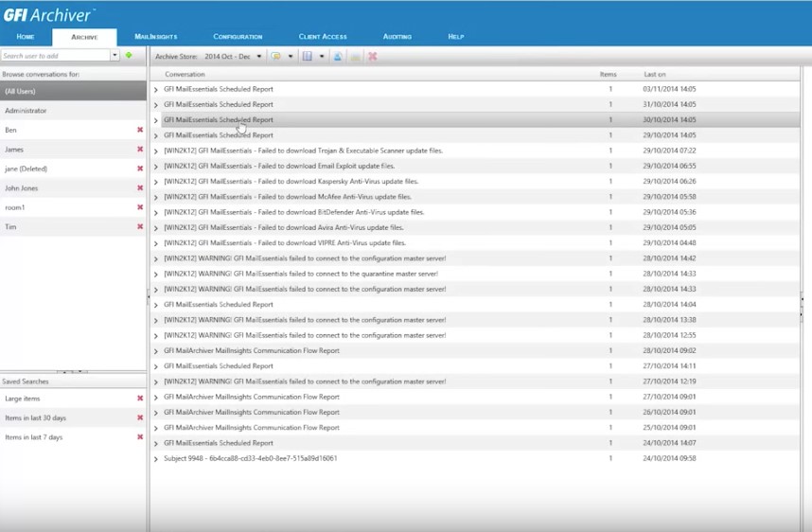Expand the 03/11/2014 14:05 Scheduled Report conversation
This screenshot has width=812, height=532.
click(156, 90)
